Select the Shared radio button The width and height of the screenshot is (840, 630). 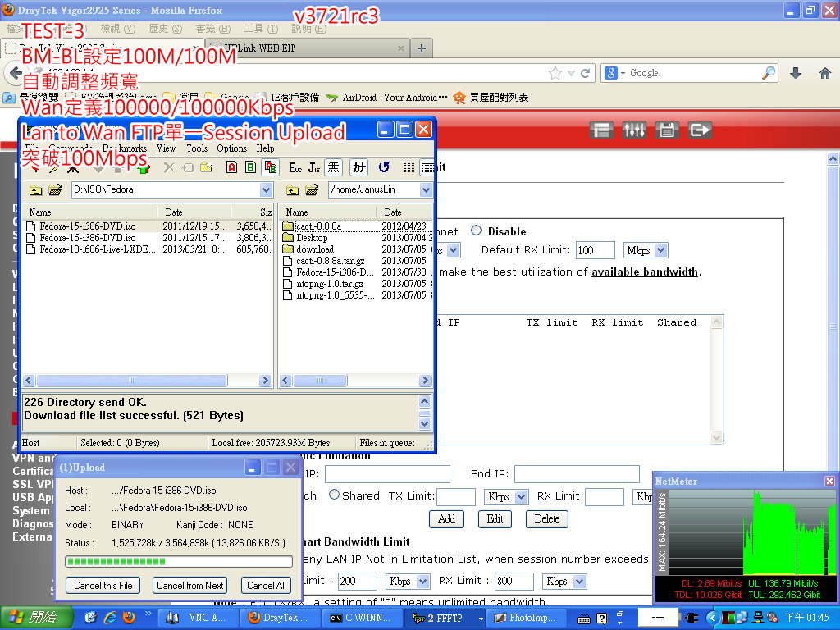pos(335,495)
